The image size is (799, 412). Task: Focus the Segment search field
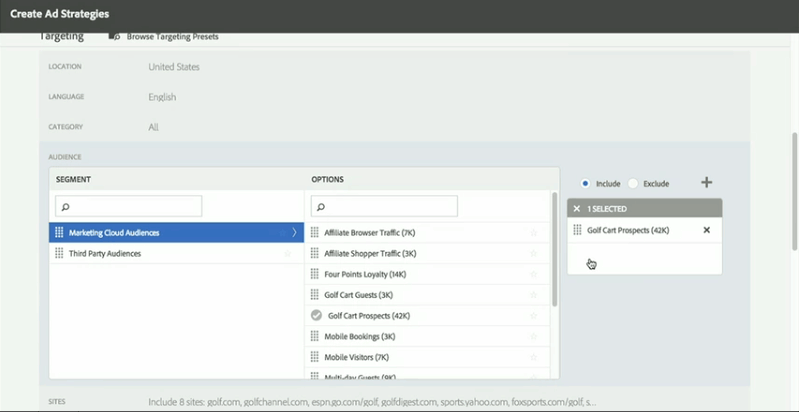click(128, 206)
